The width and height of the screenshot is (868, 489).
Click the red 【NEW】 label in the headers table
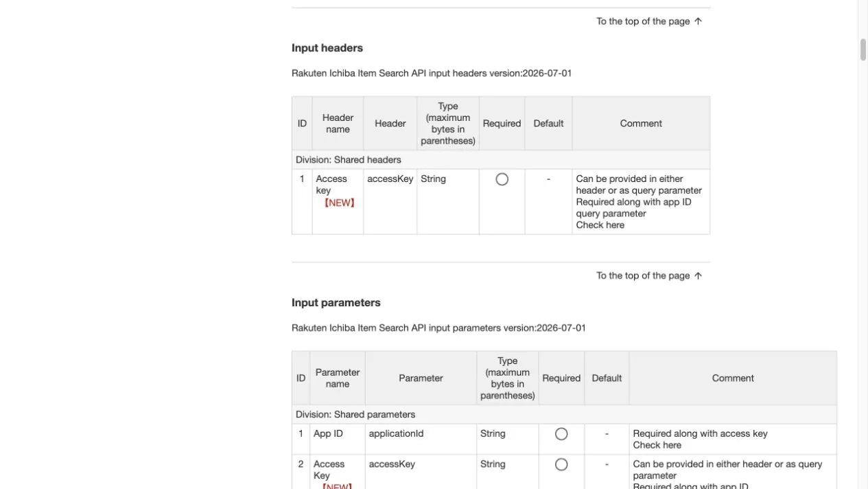[340, 203]
